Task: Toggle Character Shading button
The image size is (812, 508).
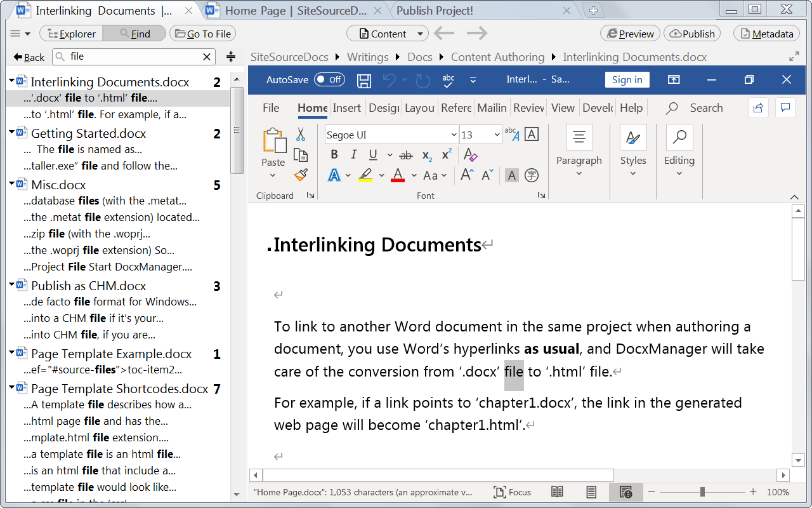Action: click(x=512, y=175)
